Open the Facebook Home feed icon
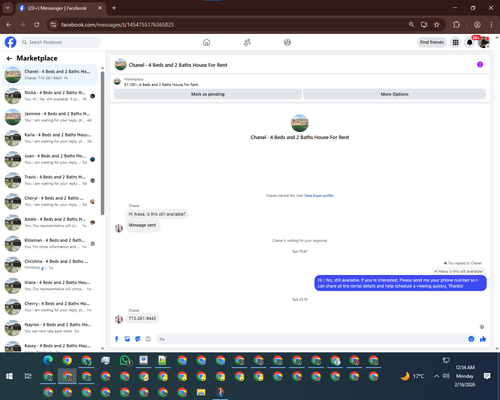 (206, 42)
